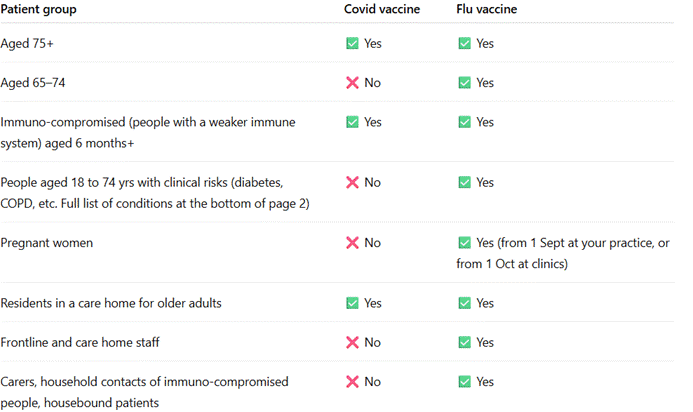Click green check for Immuno-compromised Flu vaccine
Screen dimensions: 693x412
464,122
